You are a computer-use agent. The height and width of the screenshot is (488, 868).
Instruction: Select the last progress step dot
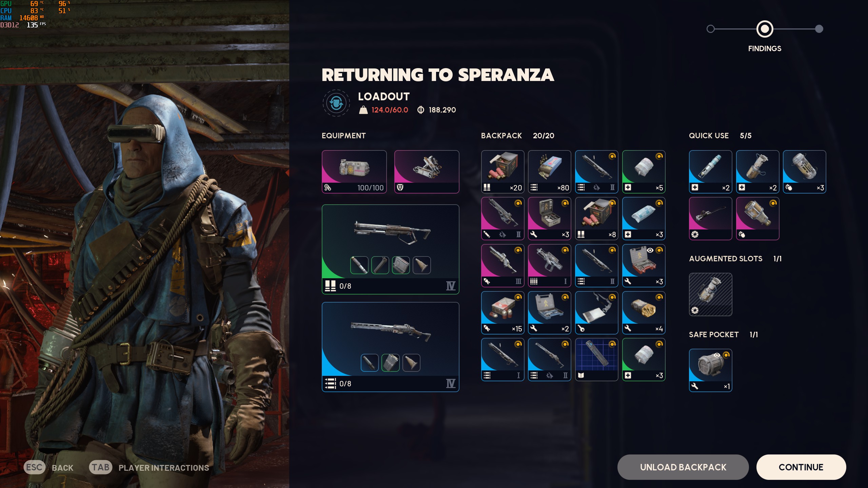tap(819, 29)
